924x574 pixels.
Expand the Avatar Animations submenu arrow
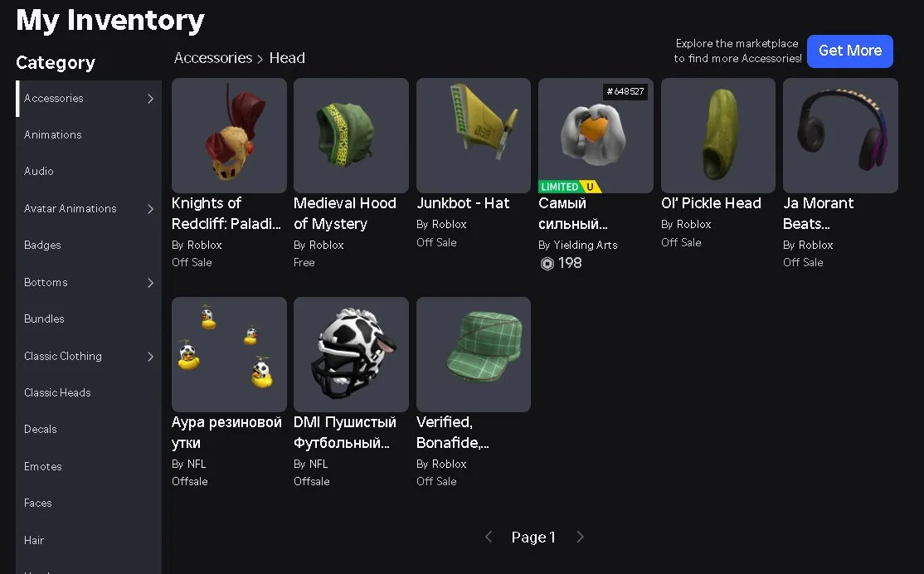150,209
